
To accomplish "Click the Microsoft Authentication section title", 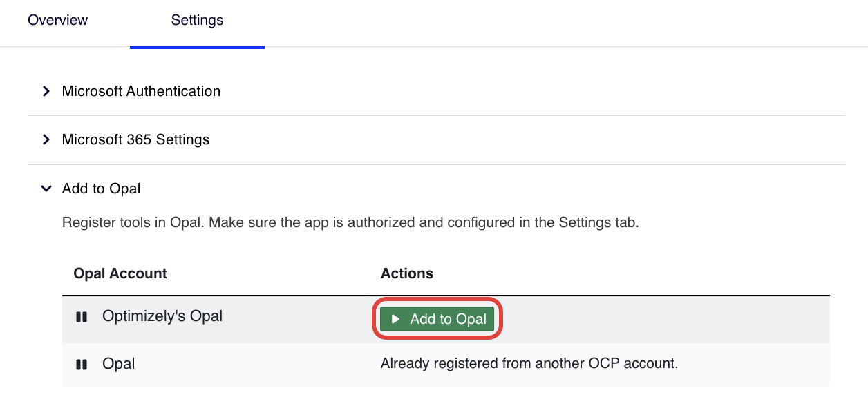I will (141, 91).
